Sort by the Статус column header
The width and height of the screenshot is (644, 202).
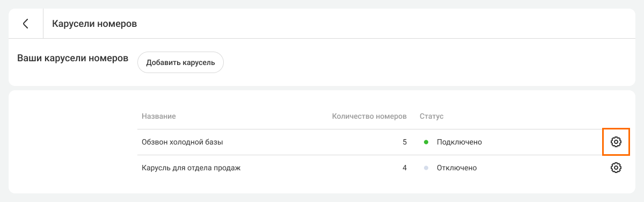431,116
